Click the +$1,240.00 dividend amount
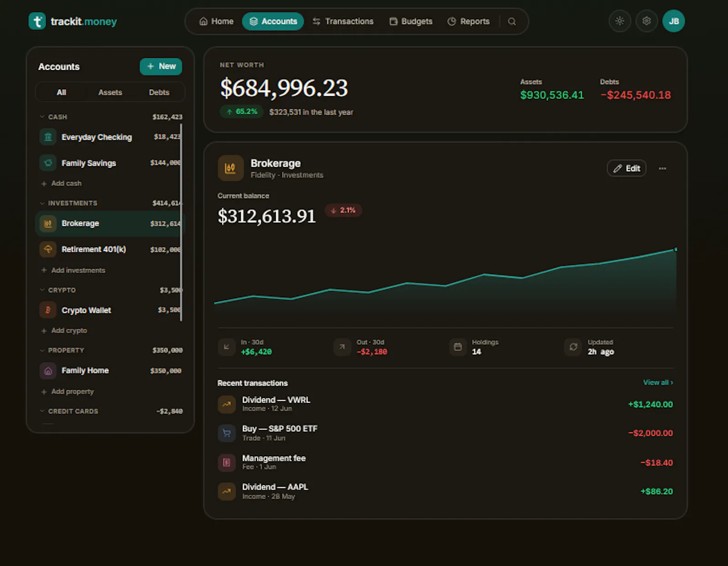The image size is (728, 566). [x=650, y=404]
